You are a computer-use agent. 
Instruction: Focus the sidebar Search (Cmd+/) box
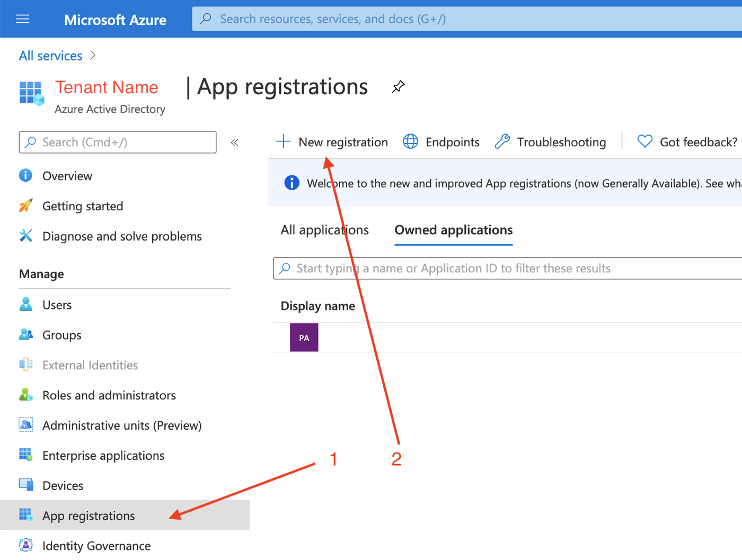(118, 142)
